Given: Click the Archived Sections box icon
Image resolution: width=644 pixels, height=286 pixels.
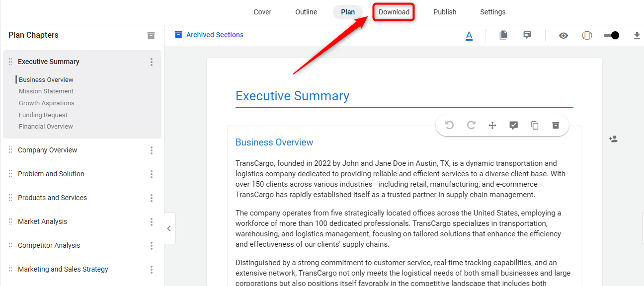Looking at the screenshot, I should [178, 35].
